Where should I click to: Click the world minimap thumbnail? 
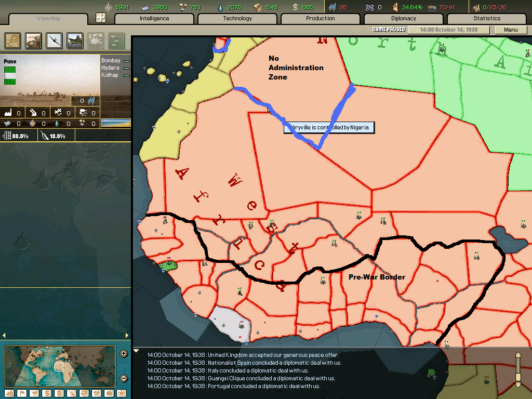(x=60, y=366)
